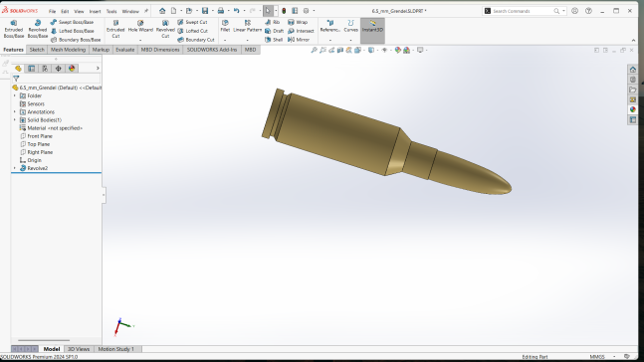Image resolution: width=644 pixels, height=362 pixels.
Task: Select the Fillet tool
Action: (x=225, y=26)
